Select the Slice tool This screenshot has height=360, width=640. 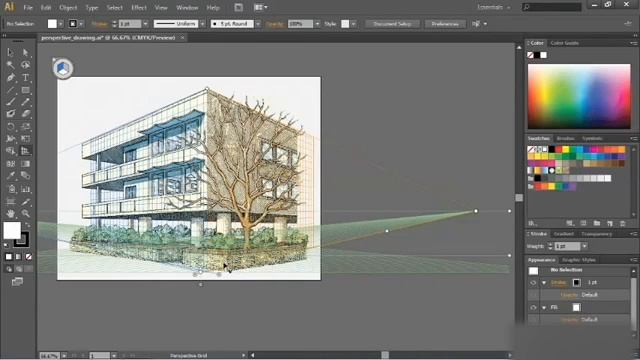(x=25, y=202)
